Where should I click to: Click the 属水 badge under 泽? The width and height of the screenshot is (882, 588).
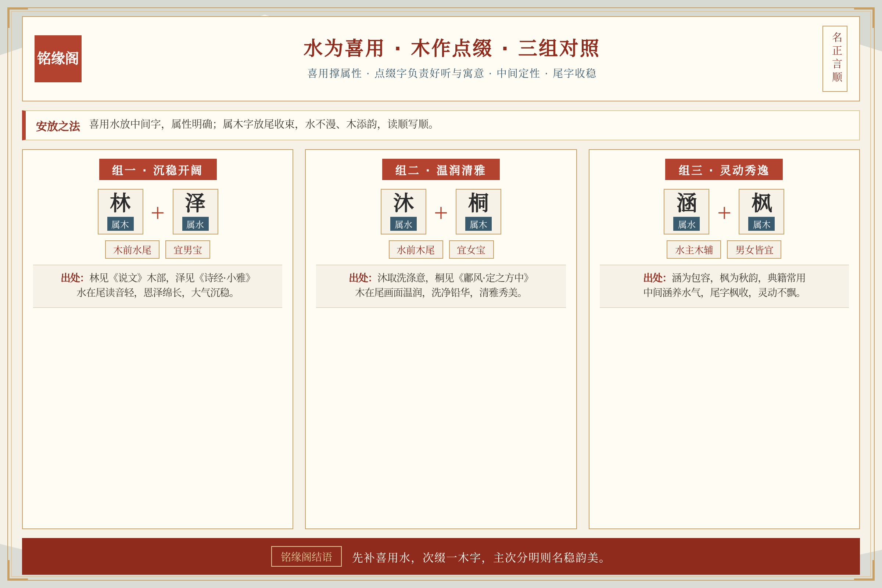pyautogui.click(x=196, y=224)
